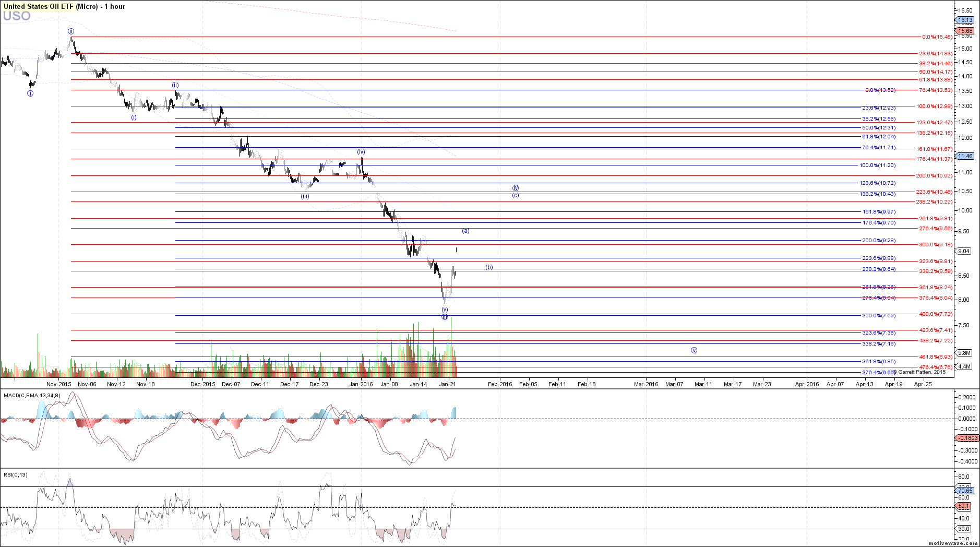Click the Dec-2015 date axis marker

(203, 384)
